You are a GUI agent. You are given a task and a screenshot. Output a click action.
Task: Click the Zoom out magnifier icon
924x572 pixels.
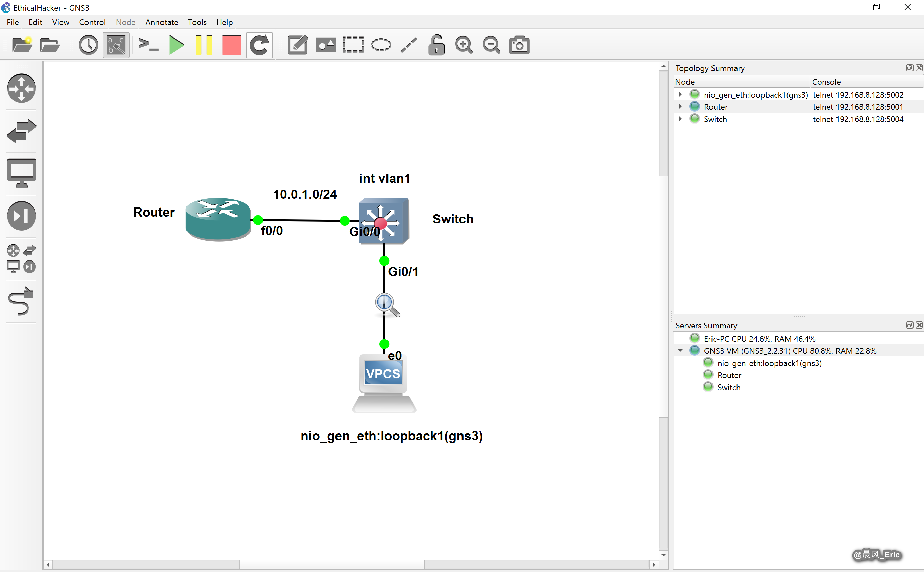pyautogui.click(x=492, y=45)
